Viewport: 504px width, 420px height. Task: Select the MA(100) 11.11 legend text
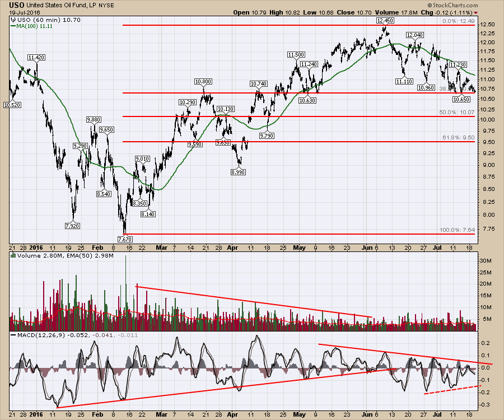click(34, 26)
